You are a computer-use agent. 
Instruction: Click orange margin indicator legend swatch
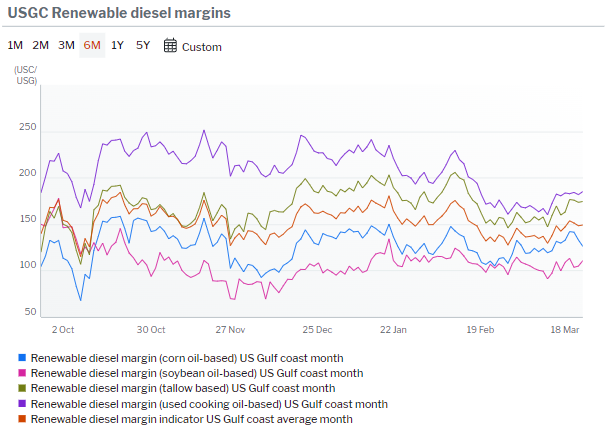click(x=22, y=419)
